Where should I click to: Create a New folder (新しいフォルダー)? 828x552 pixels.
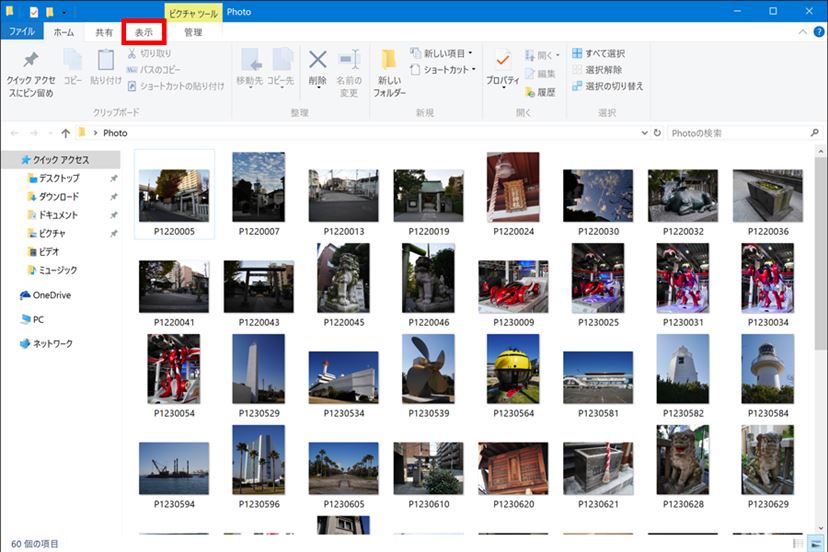coord(390,73)
